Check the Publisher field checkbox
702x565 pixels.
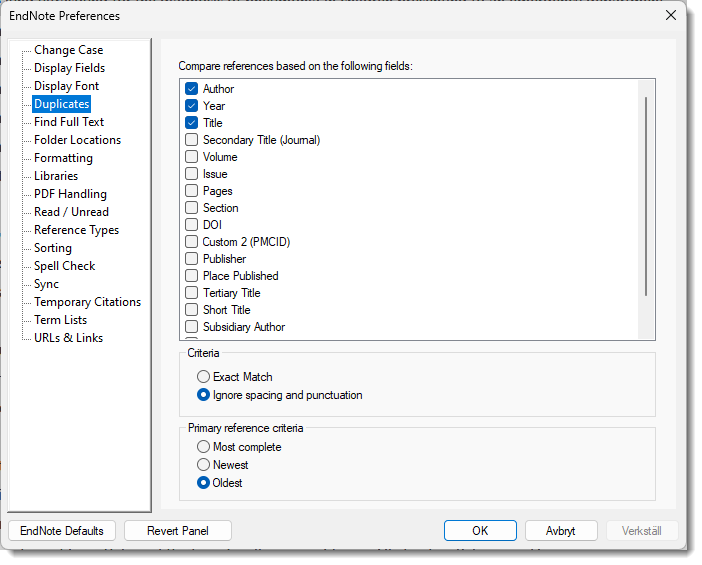(x=192, y=259)
